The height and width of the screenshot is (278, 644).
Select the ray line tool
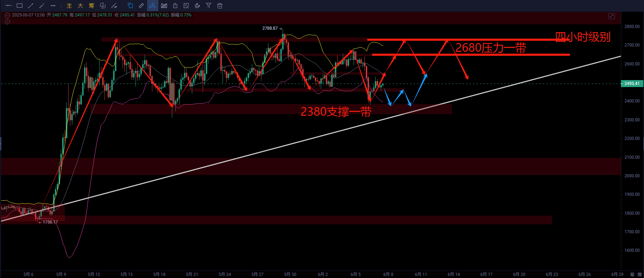42,6
